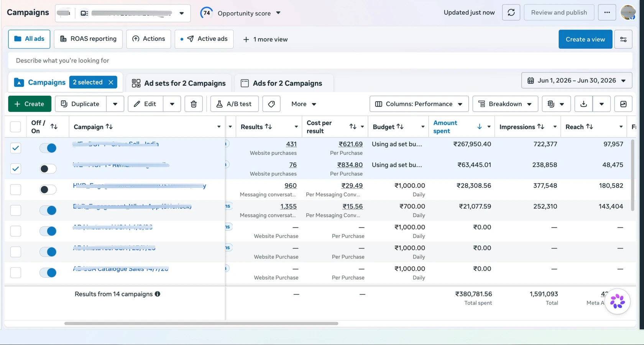
Task: Sort by Reach column arrows
Action: 590,127
